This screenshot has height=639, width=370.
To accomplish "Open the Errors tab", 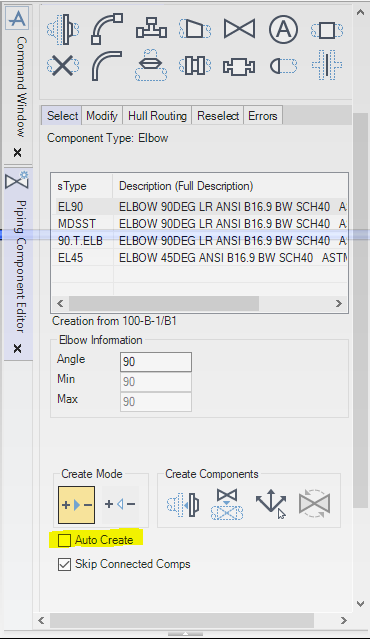I will coord(263,116).
